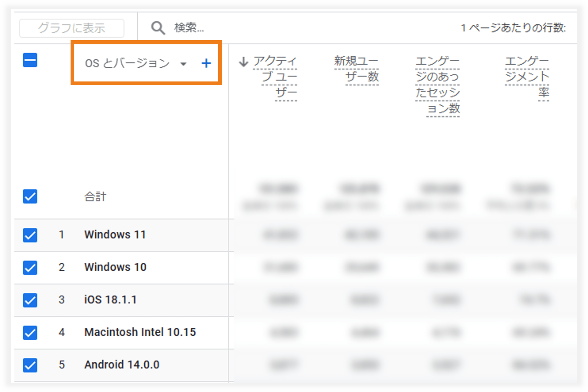The height and width of the screenshot is (392, 588).
Task: Click the グラフに表示 button
Action: pyautogui.click(x=71, y=28)
